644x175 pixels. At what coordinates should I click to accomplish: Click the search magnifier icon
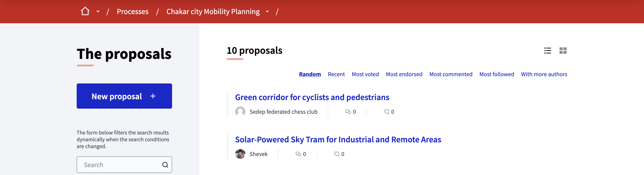[x=165, y=165]
